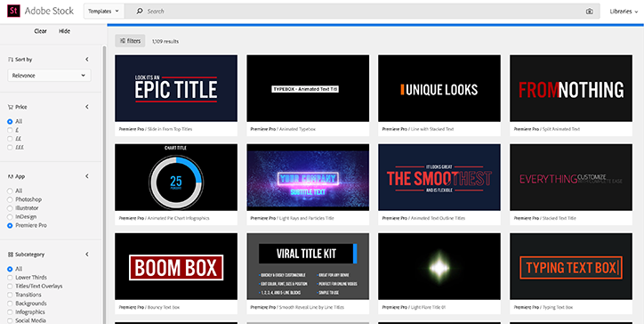Select the Lower Thirds subcategory
Image resolution: width=644 pixels, height=324 pixels.
10,278
